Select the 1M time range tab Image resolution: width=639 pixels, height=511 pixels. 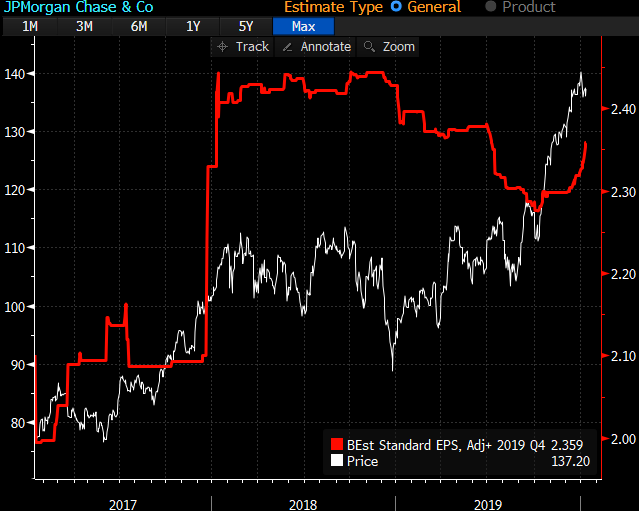[x=30, y=26]
